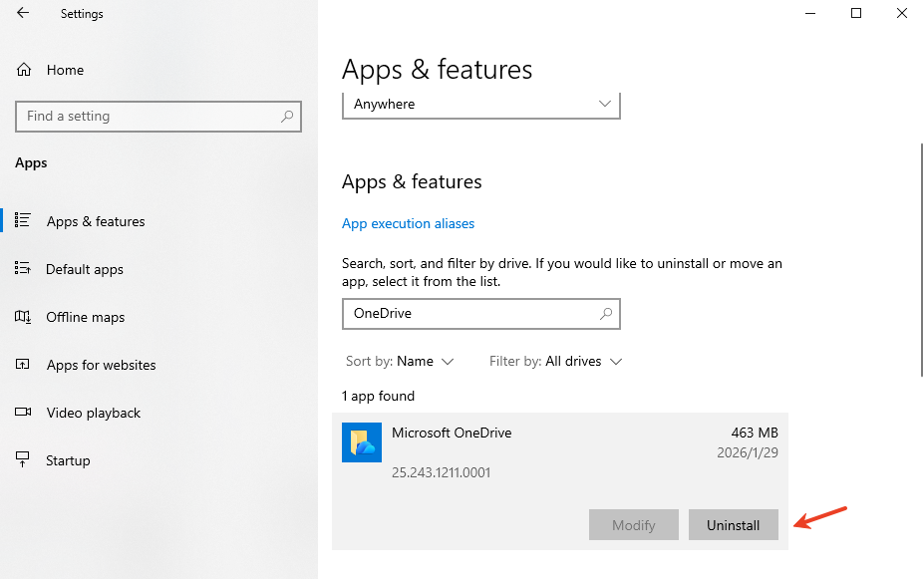Click the back arrow at the top left
Viewport: 924px width, 579px height.
(21, 14)
